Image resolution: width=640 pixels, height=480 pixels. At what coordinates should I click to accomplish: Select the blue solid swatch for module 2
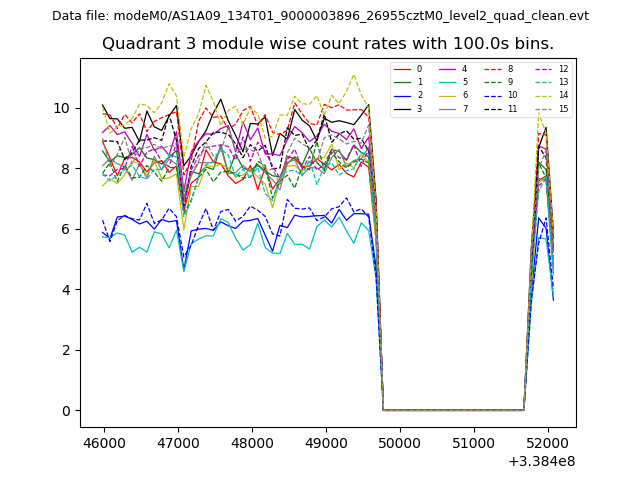point(402,95)
